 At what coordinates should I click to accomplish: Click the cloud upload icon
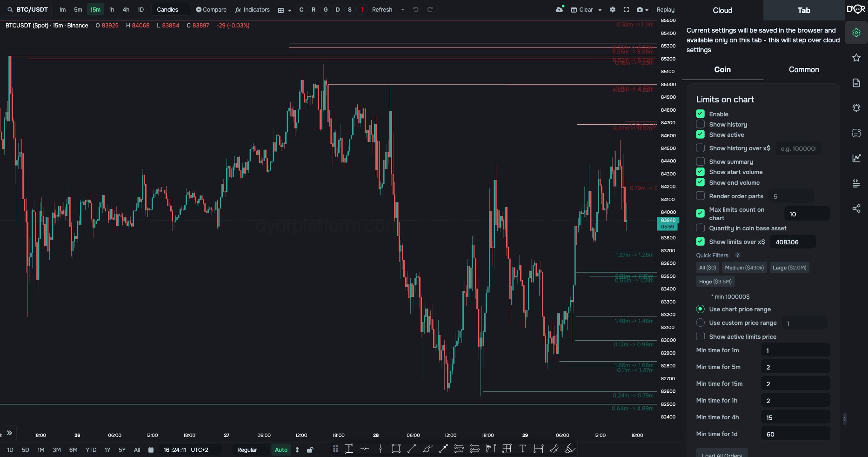tap(560, 9)
